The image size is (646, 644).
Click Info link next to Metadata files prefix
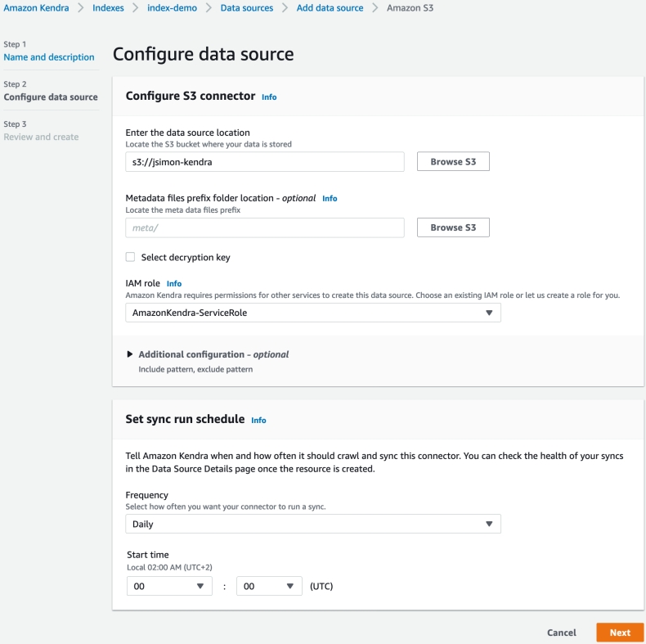[330, 198]
